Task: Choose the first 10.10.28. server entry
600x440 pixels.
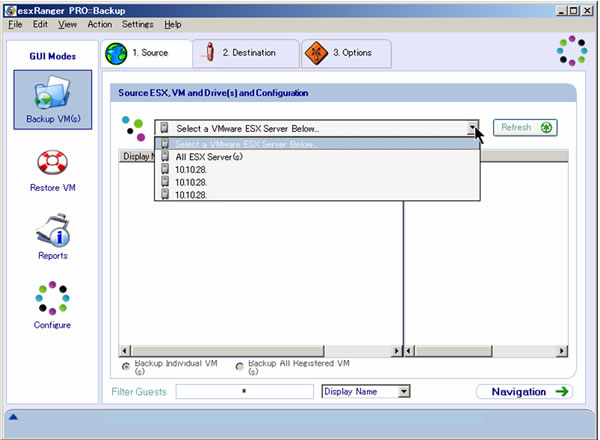Action: [x=317, y=169]
